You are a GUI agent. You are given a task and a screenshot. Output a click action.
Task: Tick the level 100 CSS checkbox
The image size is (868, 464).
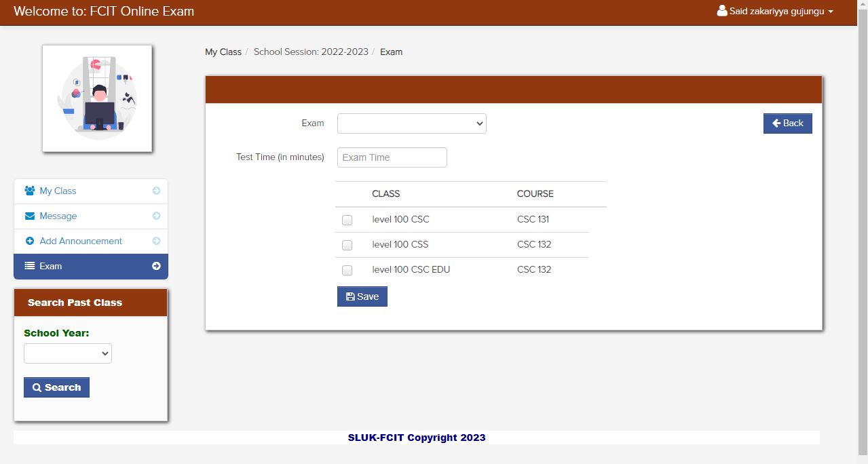click(347, 245)
